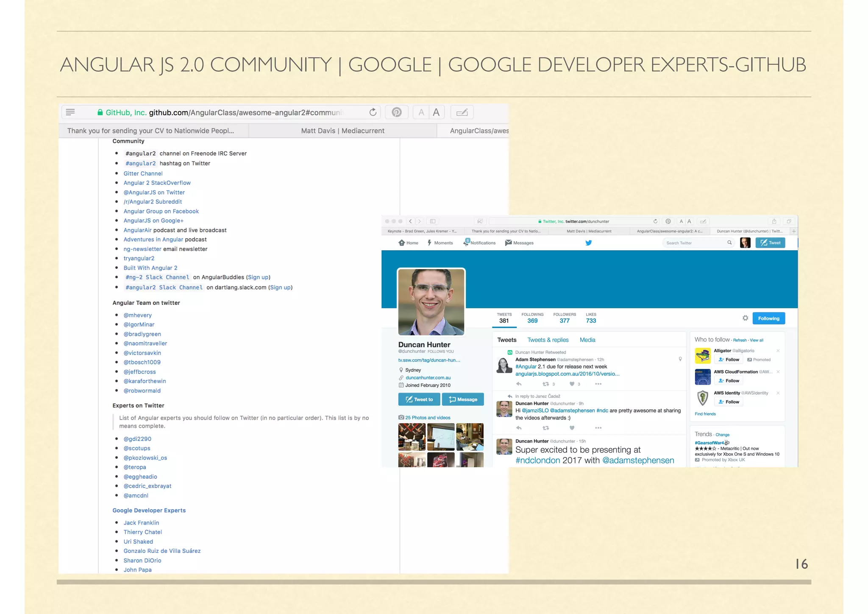Open Messages envelope in Twitter navbar
868x614 pixels.
(x=508, y=243)
